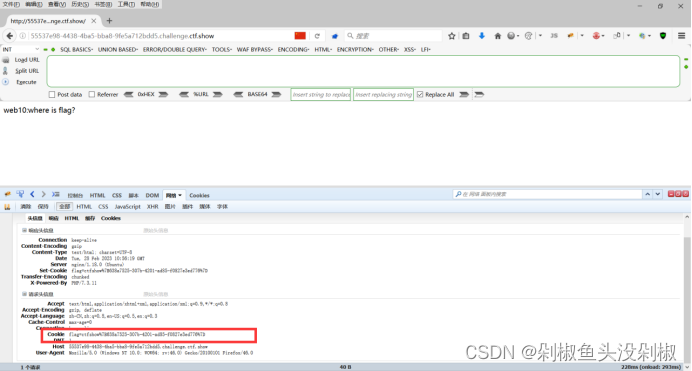This screenshot has height=371, width=692.
Task: Open downloads with the blue arrow icon
Action: 481,36
